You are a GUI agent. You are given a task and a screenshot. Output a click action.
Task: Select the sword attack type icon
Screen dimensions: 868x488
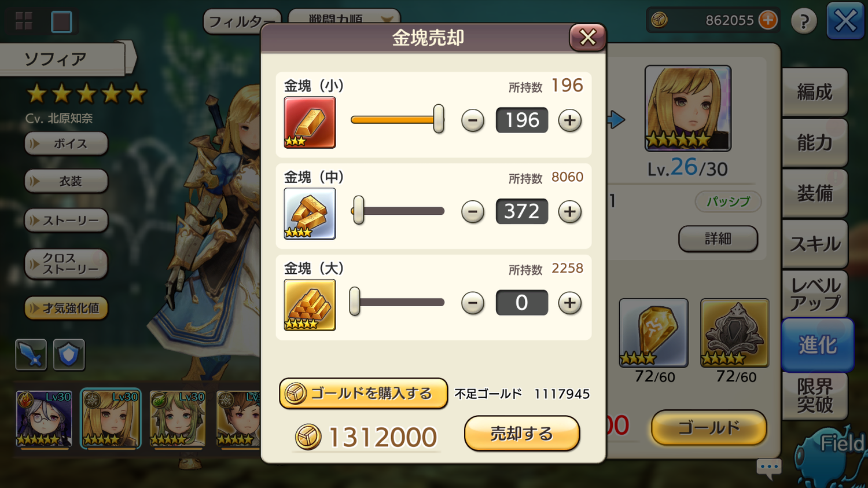click(31, 354)
